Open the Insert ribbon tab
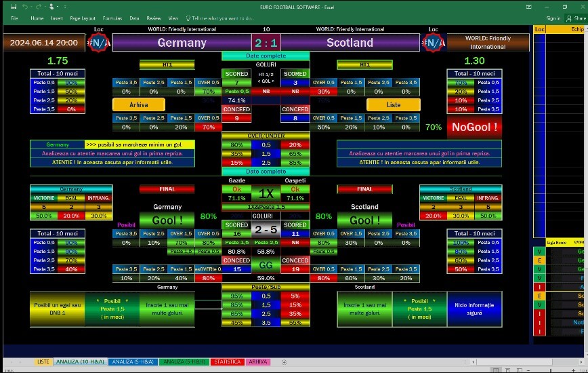 [57, 18]
